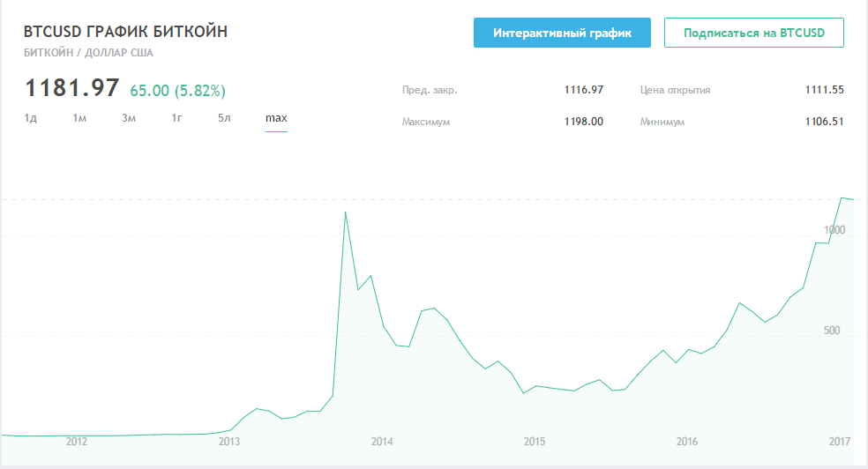Viewport: 868px width, 469px height.
Task: Click the 2016 axis label
Action: coord(687,442)
